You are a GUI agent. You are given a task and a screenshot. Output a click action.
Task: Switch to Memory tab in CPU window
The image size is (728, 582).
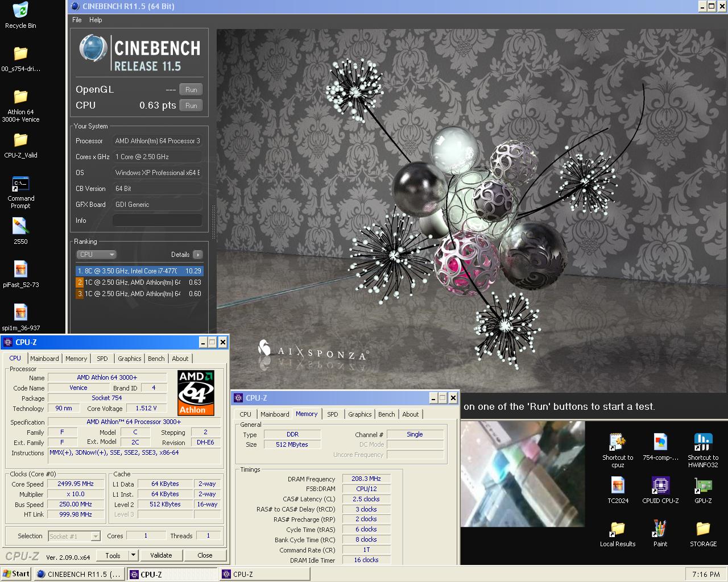[x=76, y=359]
